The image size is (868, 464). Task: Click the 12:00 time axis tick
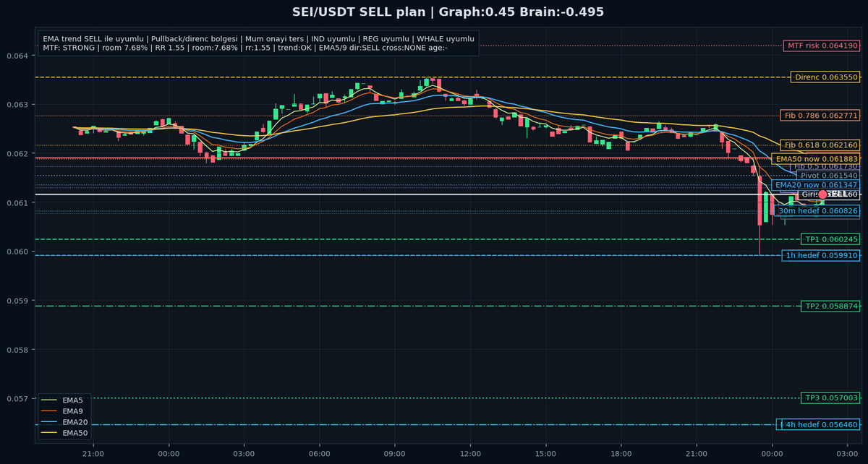[470, 453]
